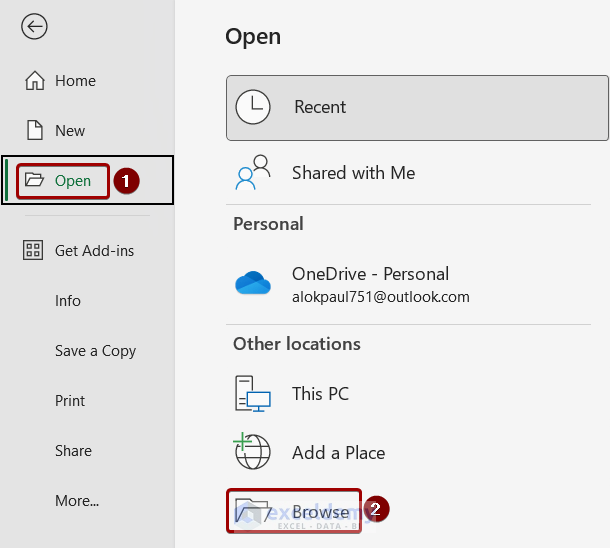Open OneDrive - Personal location
The width and height of the screenshot is (610, 548).
[x=370, y=274]
